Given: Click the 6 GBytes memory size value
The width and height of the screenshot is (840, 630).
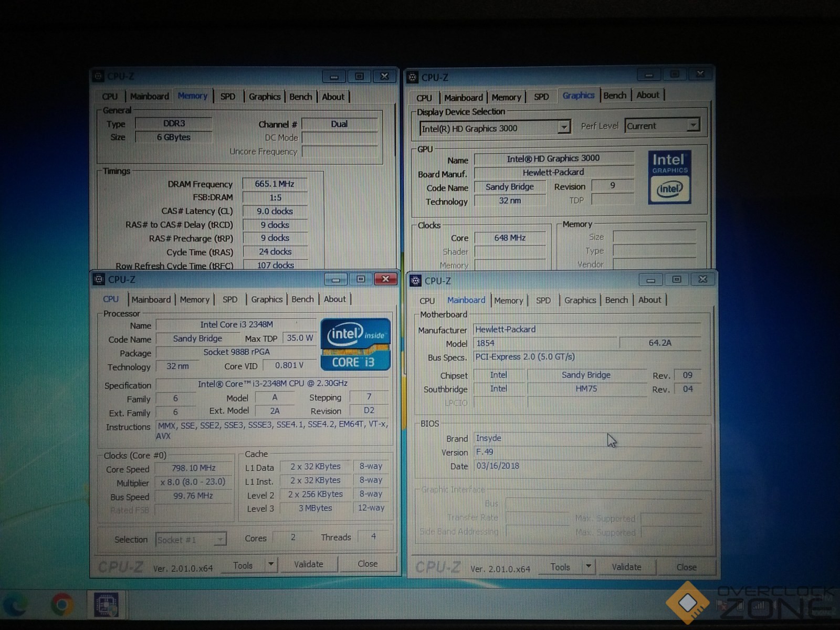Looking at the screenshot, I should pyautogui.click(x=174, y=137).
